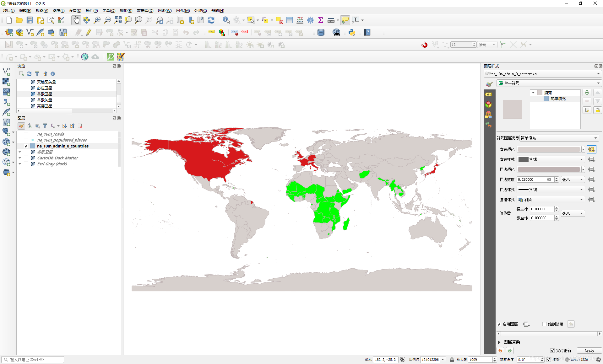The image size is (603, 364).
Task: Open the 矢量(O) menu
Action: point(109,10)
